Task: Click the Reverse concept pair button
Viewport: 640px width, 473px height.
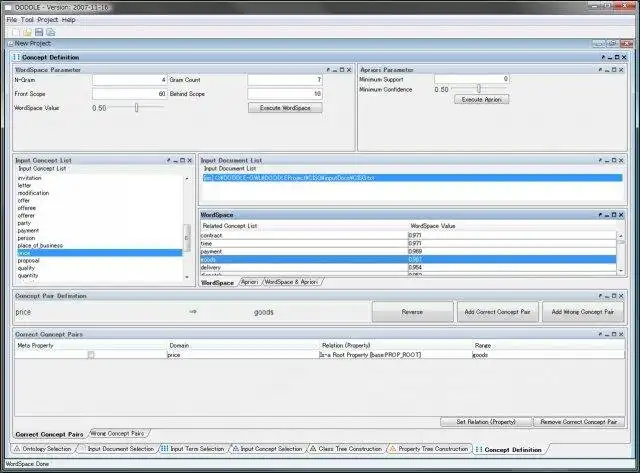Action: click(x=412, y=312)
